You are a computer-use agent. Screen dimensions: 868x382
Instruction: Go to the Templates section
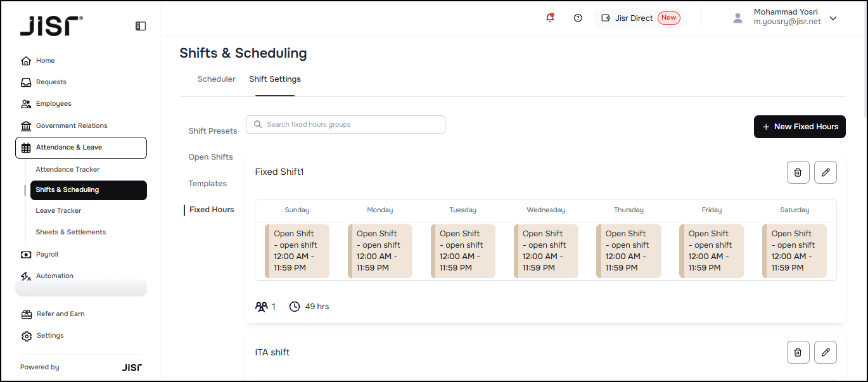(207, 184)
